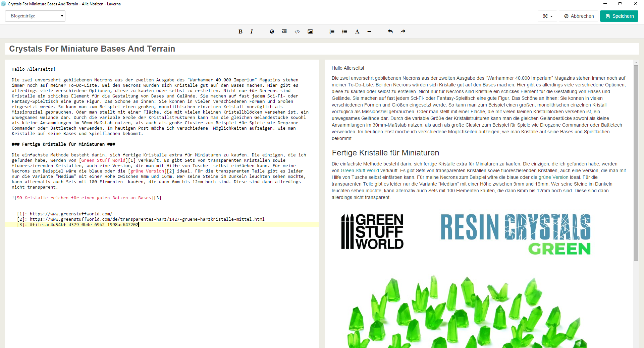Insert an image via the toolbar
The height and width of the screenshot is (348, 644).
(x=310, y=31)
